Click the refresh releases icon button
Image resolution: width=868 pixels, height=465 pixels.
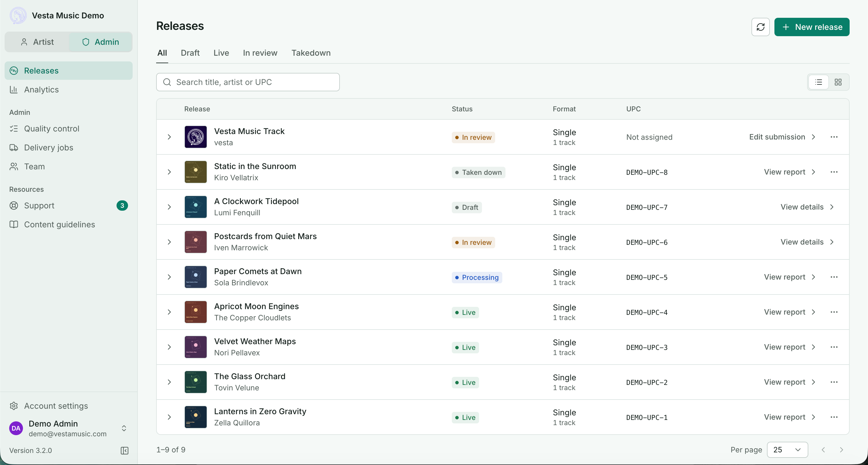[760, 27]
